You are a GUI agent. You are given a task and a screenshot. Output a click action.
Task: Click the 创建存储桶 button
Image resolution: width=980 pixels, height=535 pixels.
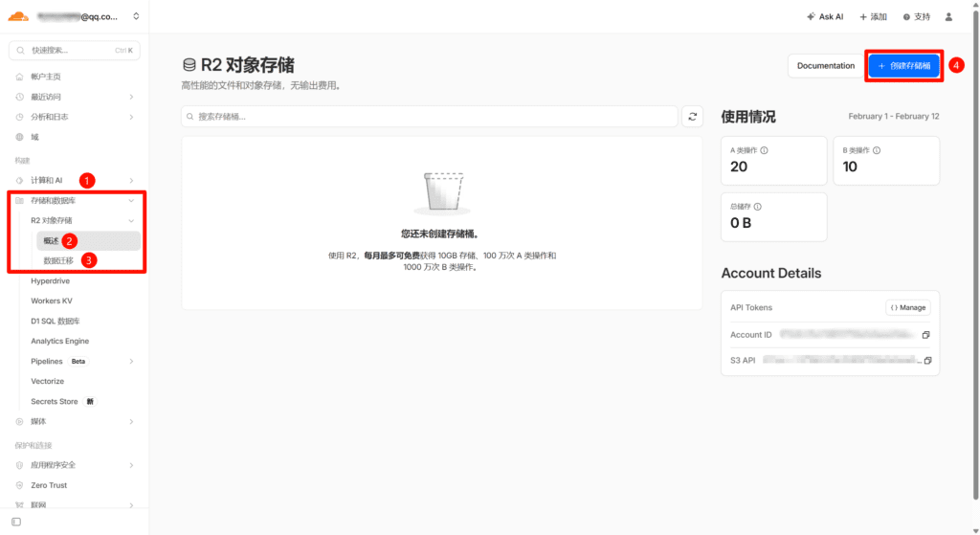point(903,66)
